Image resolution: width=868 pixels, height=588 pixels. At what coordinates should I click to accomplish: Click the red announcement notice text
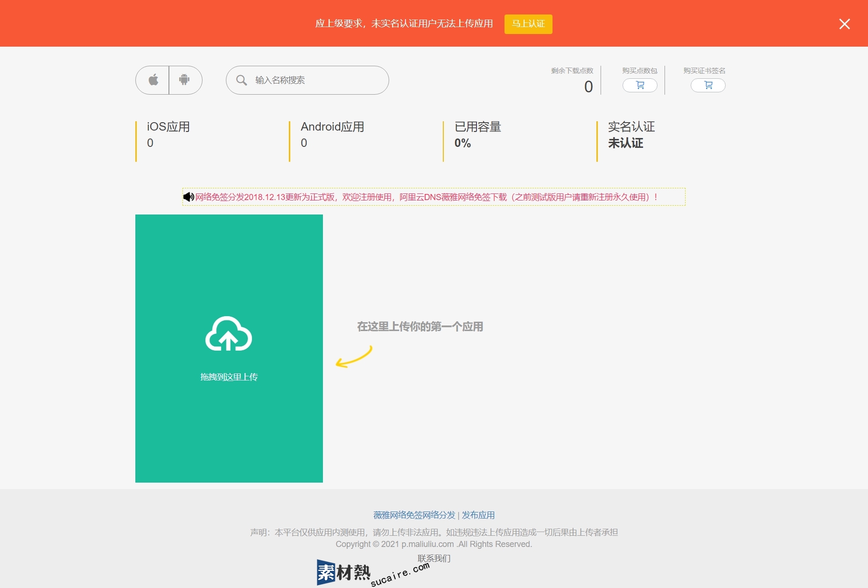coord(427,197)
